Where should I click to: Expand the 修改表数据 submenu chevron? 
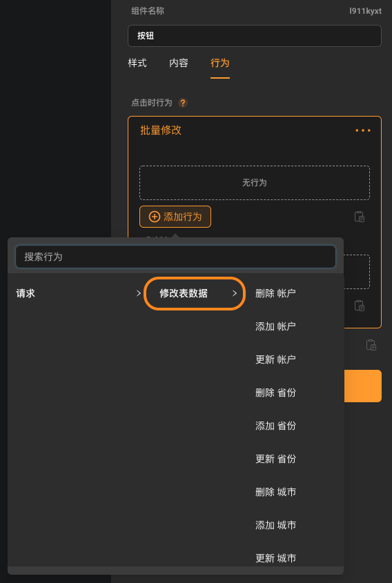coord(235,293)
